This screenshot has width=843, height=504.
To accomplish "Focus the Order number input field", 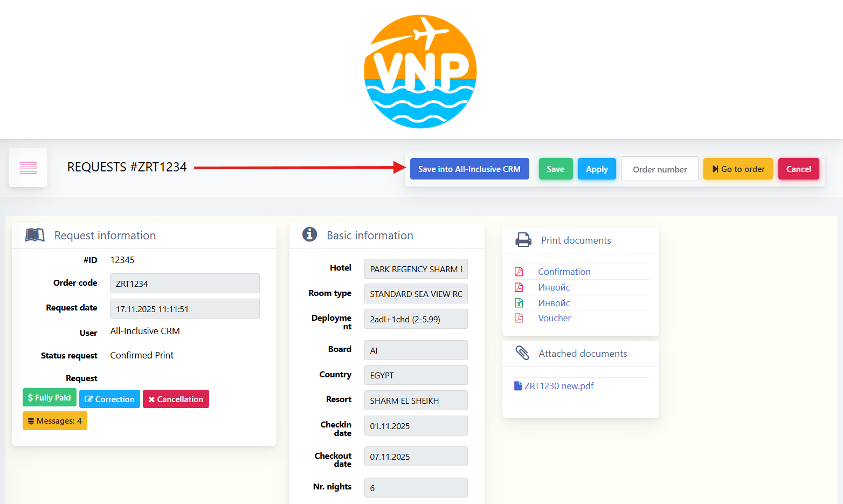I will click(660, 169).
